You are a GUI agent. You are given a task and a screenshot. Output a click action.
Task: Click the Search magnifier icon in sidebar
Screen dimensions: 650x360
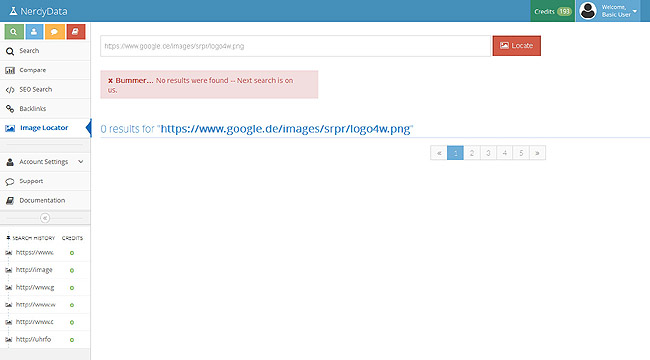[x=10, y=51]
